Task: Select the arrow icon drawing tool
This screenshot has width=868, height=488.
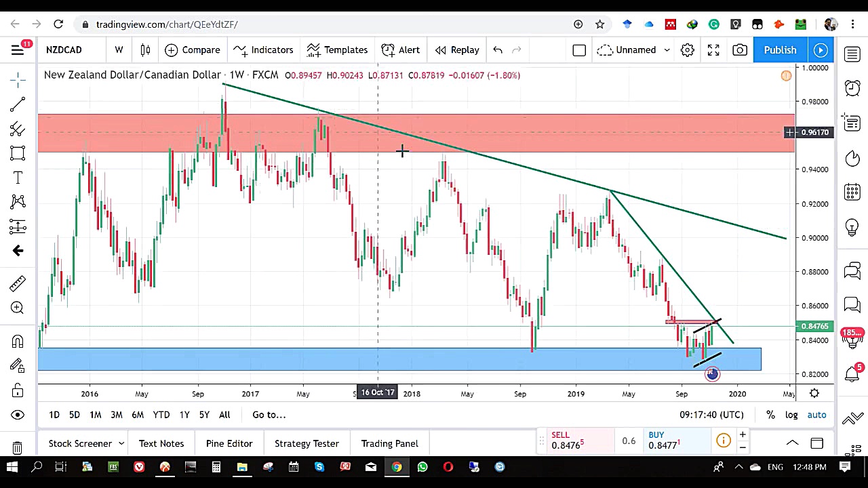Action: click(x=18, y=251)
